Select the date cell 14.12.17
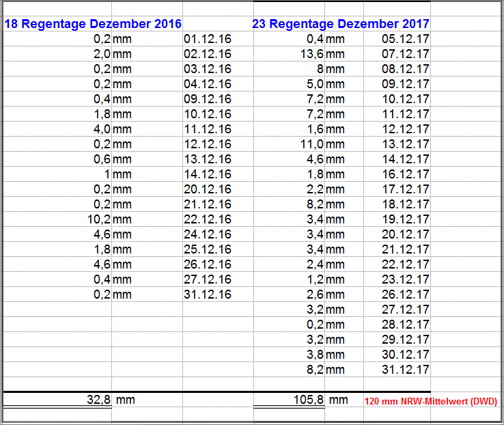This screenshot has height=425, width=504. [x=406, y=159]
